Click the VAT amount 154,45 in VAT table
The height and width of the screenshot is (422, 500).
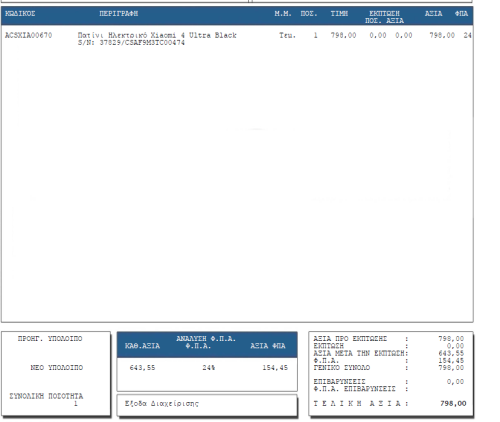coord(275,368)
